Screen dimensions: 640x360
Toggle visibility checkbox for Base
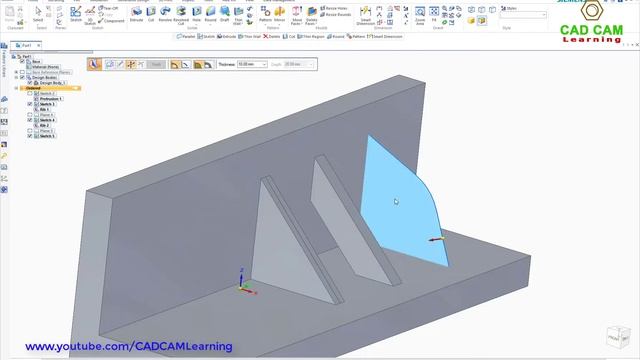coord(22,61)
